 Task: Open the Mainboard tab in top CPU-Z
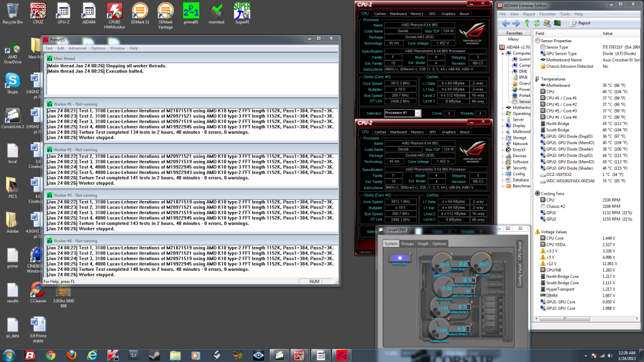coord(398,14)
